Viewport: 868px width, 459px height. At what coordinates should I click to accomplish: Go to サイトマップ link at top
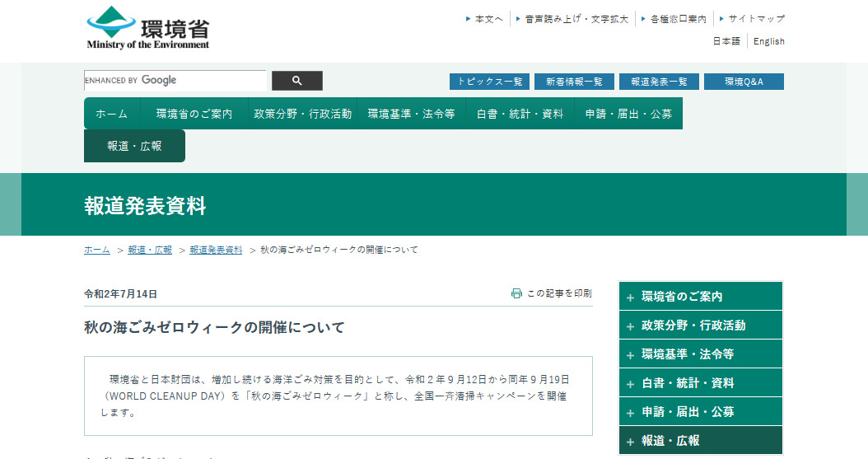point(755,18)
